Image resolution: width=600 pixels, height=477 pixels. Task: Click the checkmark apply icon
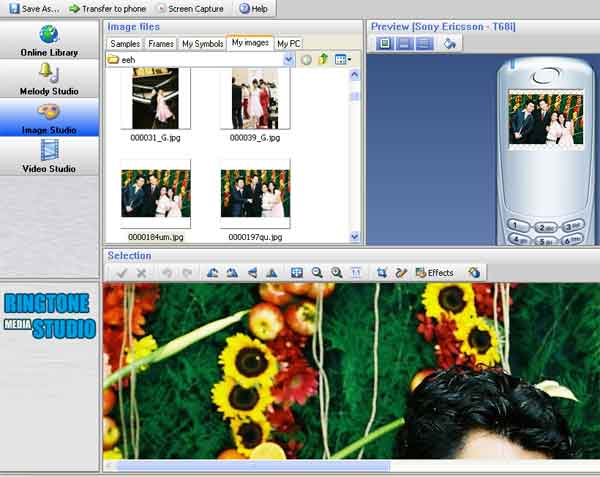point(122,273)
